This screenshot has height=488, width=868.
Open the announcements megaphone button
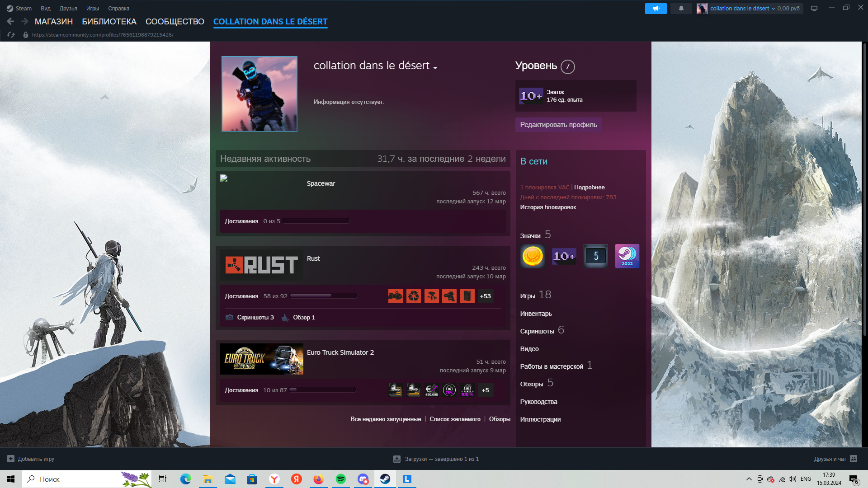pos(656,9)
